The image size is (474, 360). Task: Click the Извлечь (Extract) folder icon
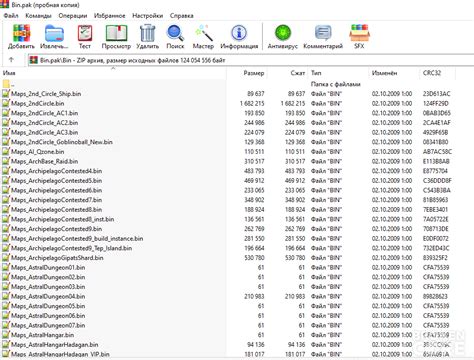pos(54,33)
